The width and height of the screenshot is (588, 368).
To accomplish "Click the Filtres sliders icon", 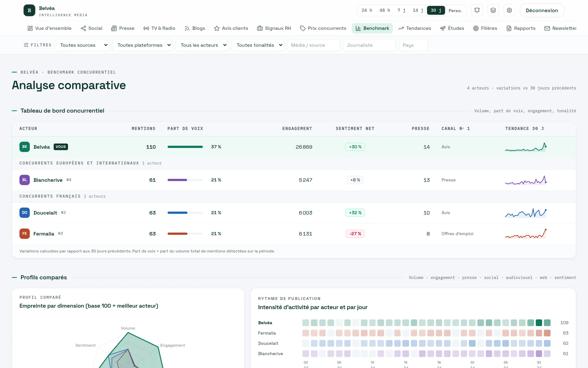I will click(26, 45).
